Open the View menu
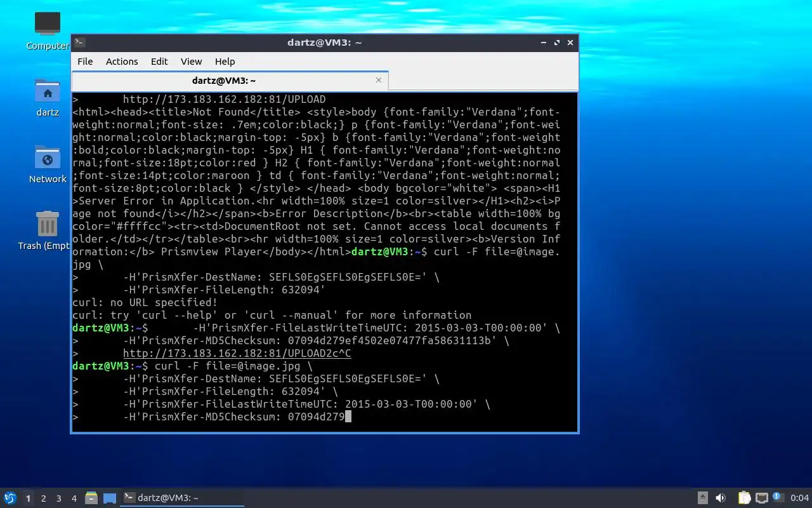 click(x=191, y=62)
